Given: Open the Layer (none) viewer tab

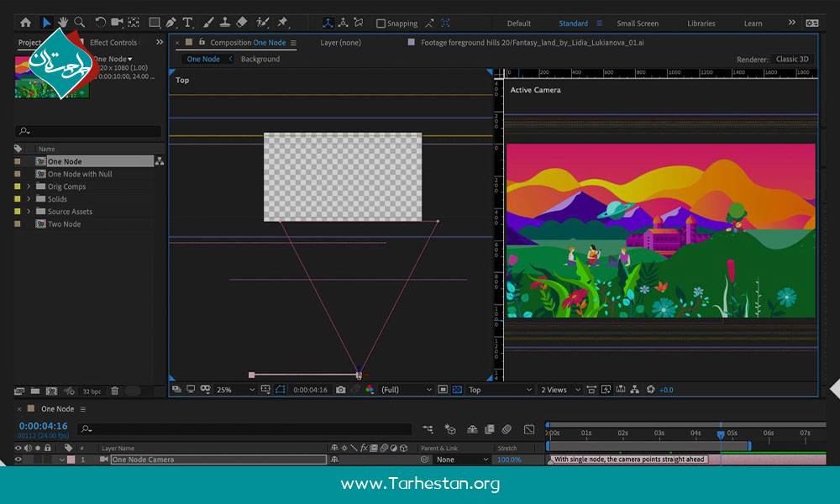Looking at the screenshot, I should click(341, 42).
